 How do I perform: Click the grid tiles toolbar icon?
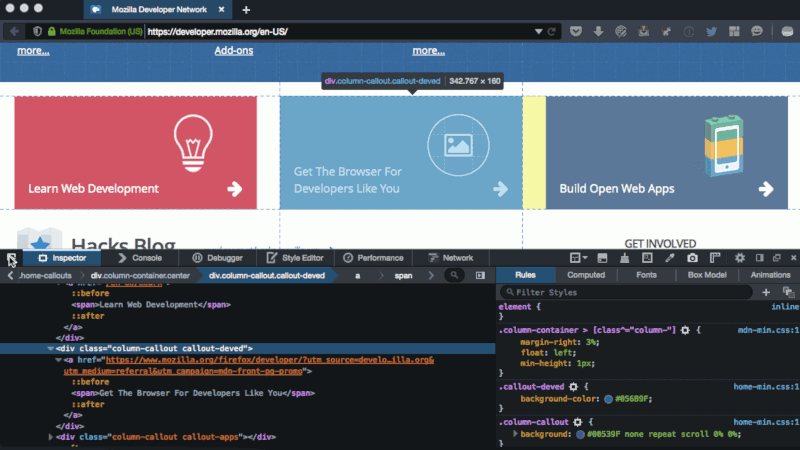(x=734, y=32)
